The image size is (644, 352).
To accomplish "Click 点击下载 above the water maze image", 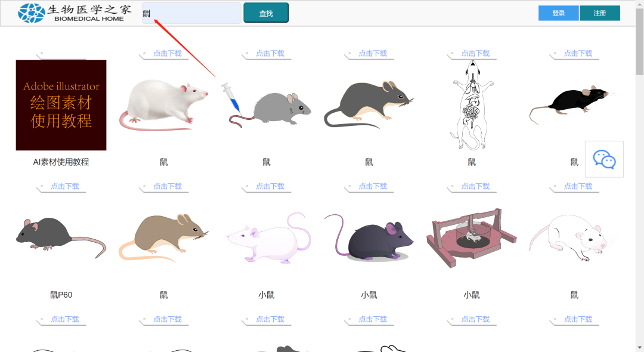I will pyautogui.click(x=475, y=187).
